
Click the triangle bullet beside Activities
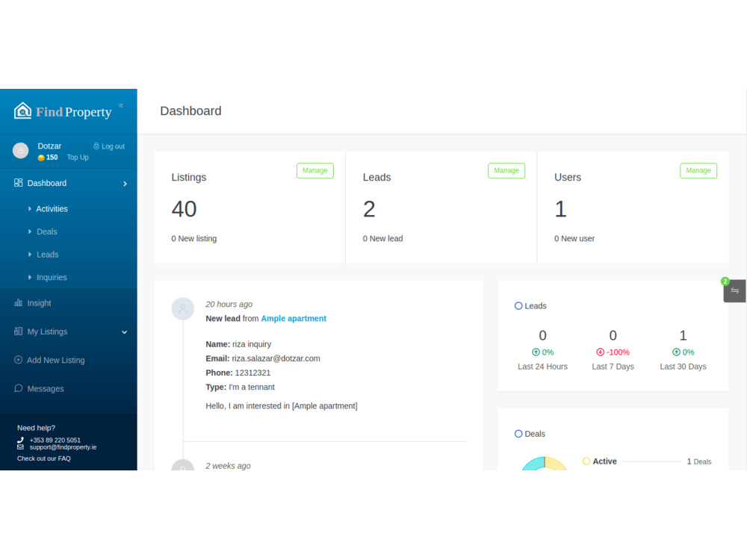pos(30,209)
